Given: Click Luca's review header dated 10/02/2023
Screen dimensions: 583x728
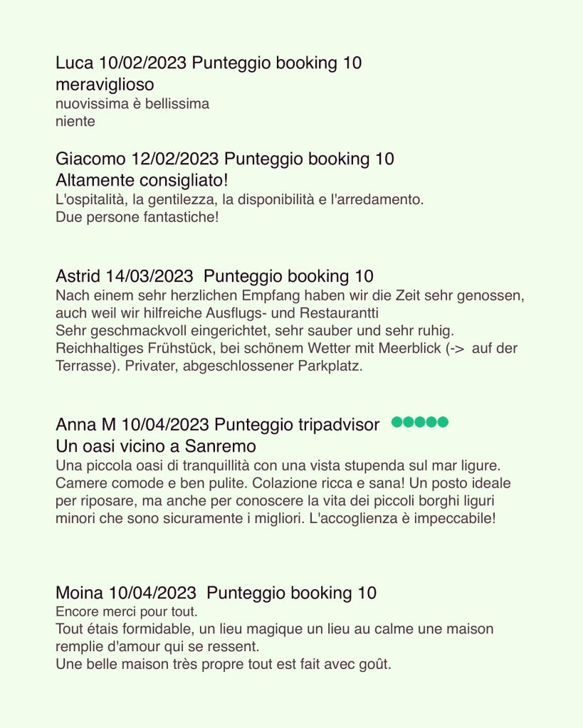Looking at the screenshot, I should pos(209,63).
